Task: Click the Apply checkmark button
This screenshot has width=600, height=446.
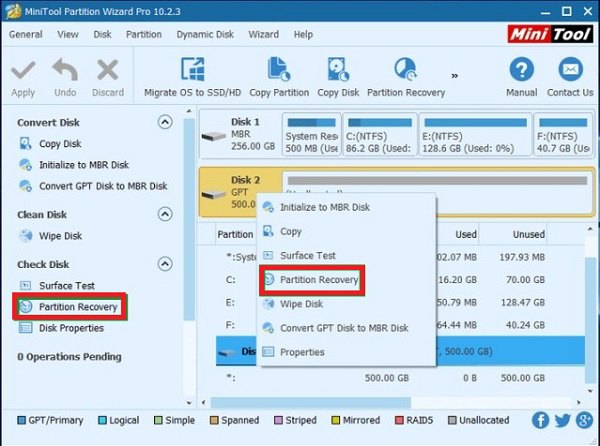Action: coord(22,70)
